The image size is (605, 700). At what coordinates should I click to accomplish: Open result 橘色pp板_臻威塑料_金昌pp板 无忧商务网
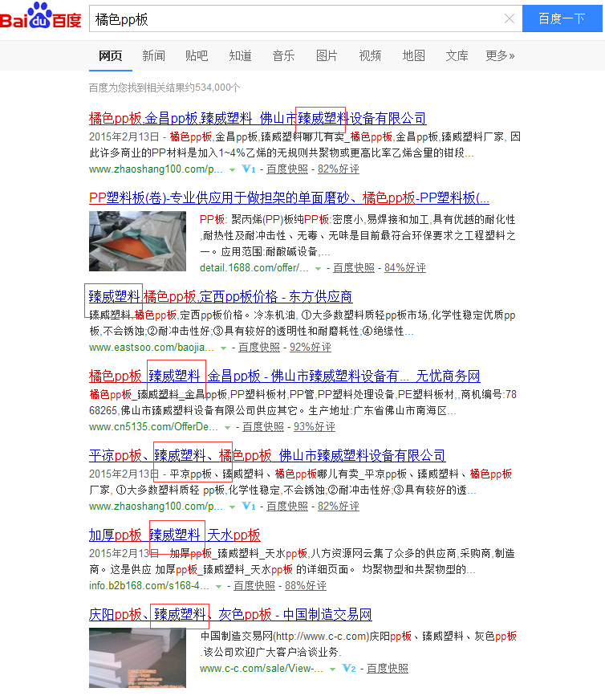[x=284, y=376]
